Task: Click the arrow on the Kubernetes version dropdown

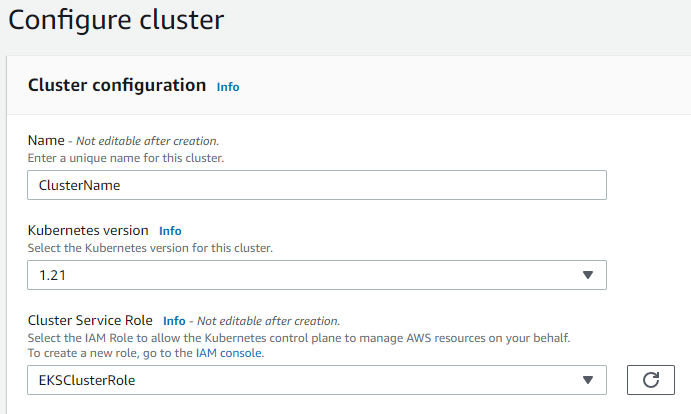Action: pos(587,275)
